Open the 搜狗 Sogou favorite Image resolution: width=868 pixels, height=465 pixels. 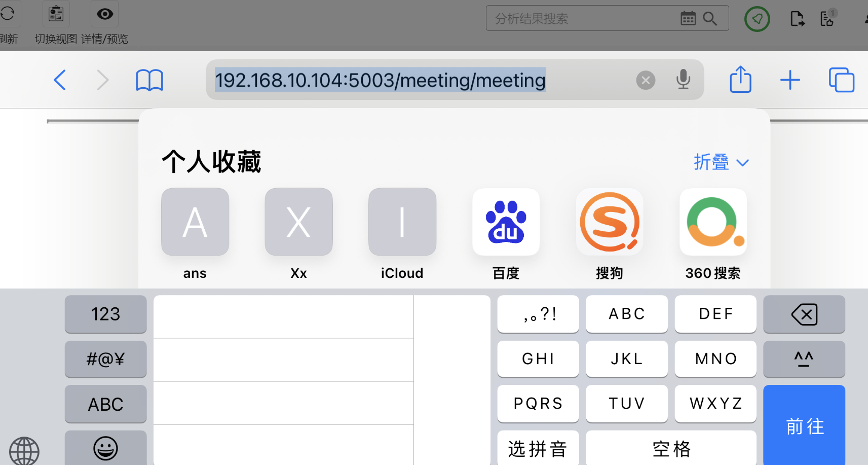point(610,234)
